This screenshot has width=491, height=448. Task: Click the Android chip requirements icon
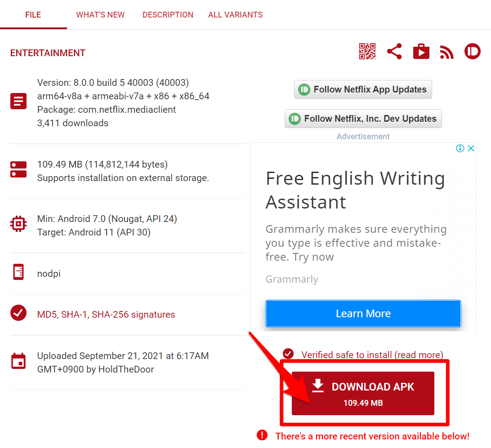point(18,224)
